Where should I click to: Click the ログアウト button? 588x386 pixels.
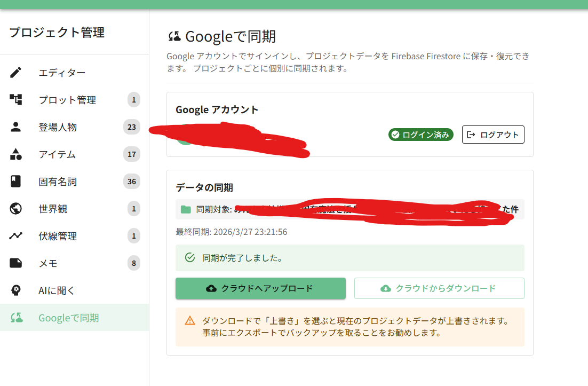tap(493, 135)
